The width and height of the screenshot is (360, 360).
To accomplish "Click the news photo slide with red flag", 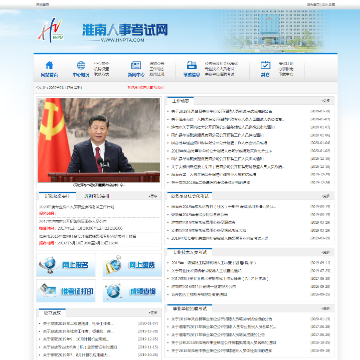I will pyautogui.click(x=99, y=140).
